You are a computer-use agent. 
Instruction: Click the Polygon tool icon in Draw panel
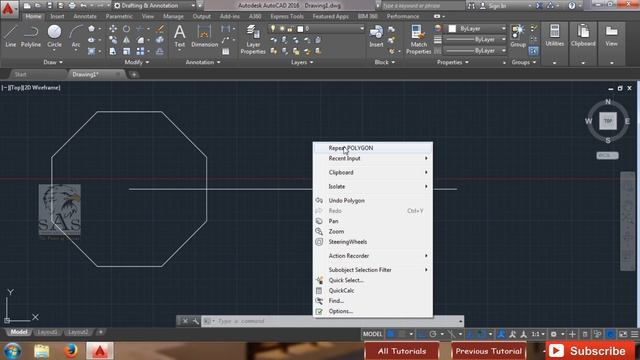(91, 29)
